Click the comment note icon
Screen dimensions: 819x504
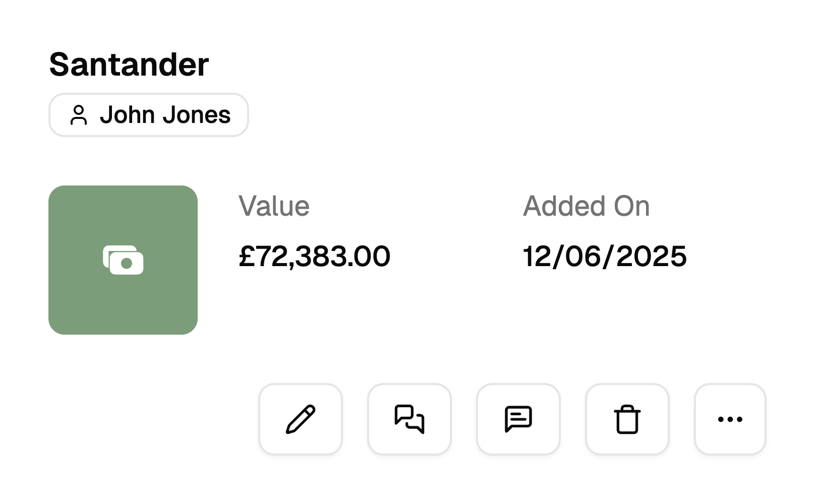518,419
